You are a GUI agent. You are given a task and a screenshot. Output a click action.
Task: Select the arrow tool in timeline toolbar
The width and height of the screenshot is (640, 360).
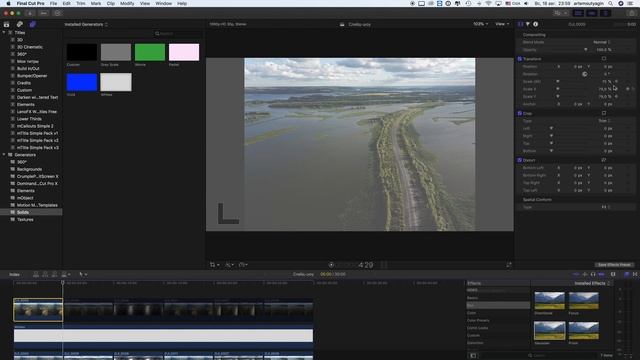tap(81, 274)
